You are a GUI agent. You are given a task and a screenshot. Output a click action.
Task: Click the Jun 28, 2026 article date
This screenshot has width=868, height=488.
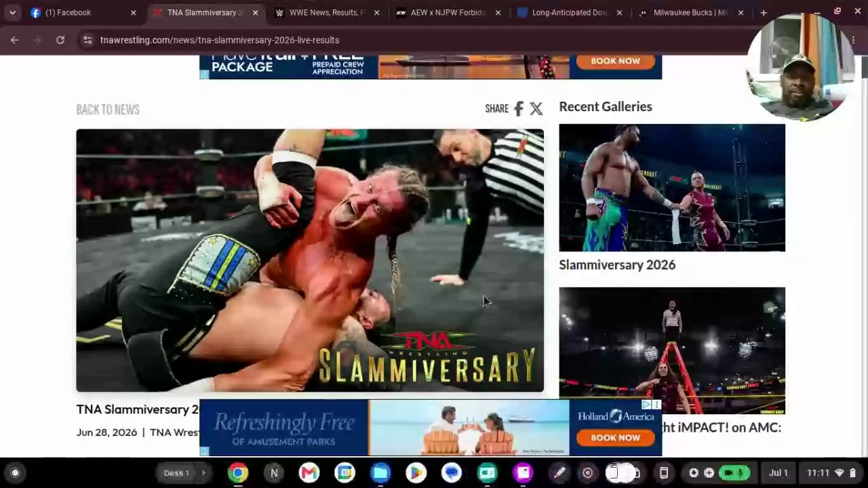[106, 432]
